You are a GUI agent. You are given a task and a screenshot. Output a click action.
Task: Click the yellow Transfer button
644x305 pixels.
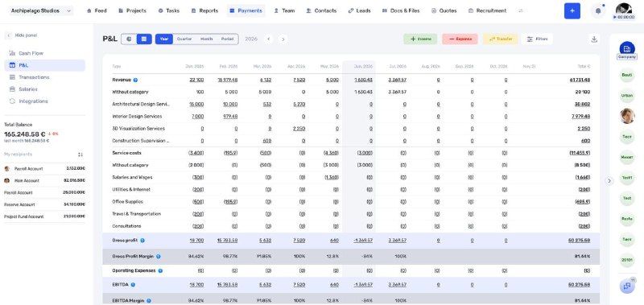(x=500, y=39)
